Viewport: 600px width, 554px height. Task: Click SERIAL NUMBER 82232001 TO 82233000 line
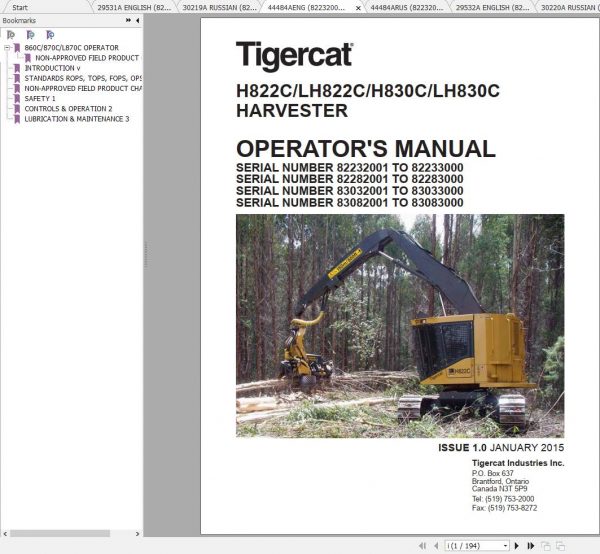pyautogui.click(x=350, y=168)
